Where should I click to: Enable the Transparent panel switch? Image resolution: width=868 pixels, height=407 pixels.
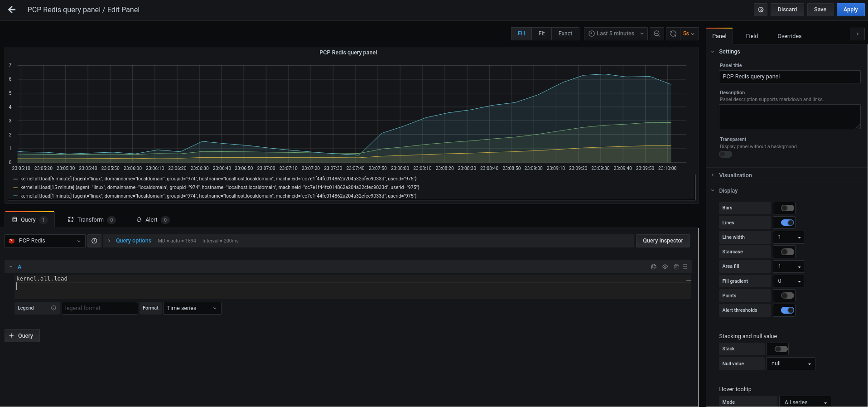[726, 155]
